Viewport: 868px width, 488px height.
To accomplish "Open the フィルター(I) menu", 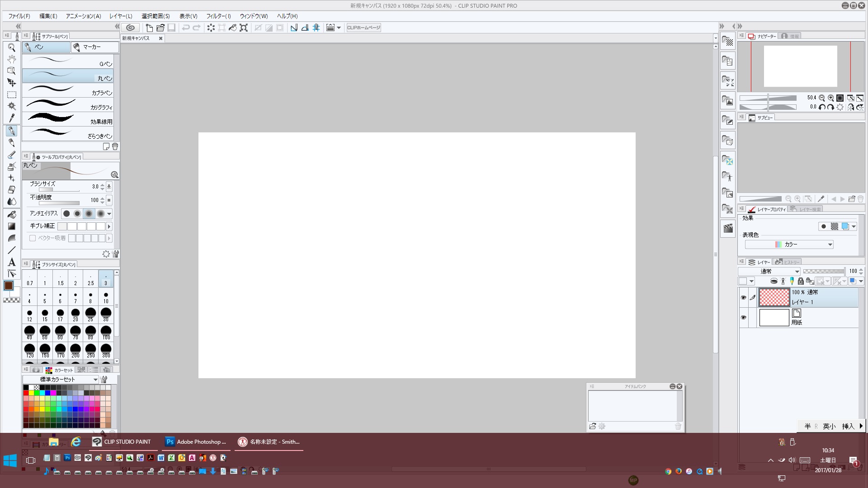I will click(218, 16).
